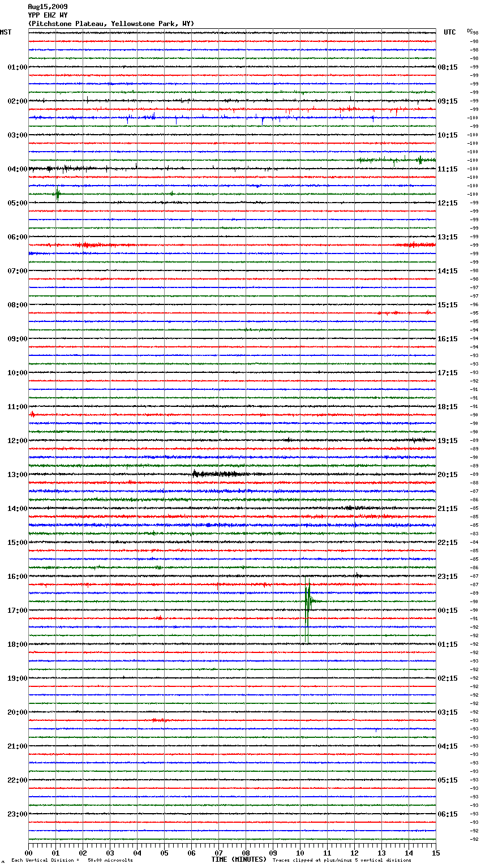Screen dimensions: 481x868
Task: Select the 20:00 MST time label
Action: (x=18, y=712)
